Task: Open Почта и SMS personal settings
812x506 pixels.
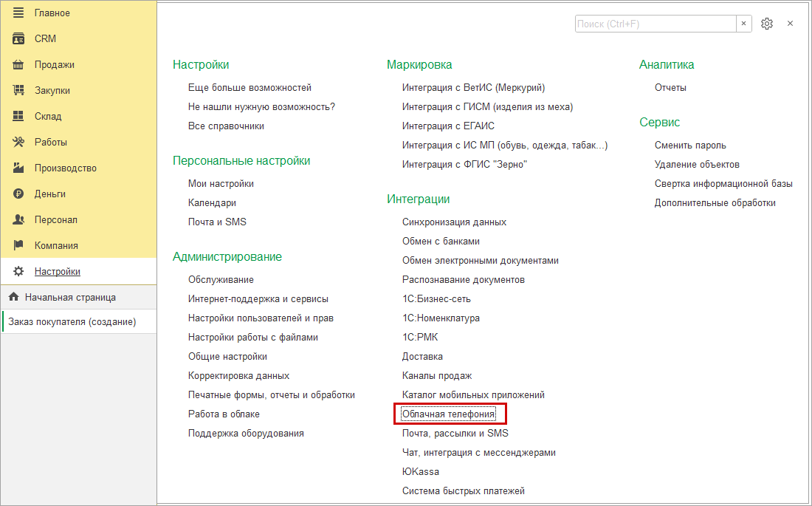Action: click(x=217, y=222)
